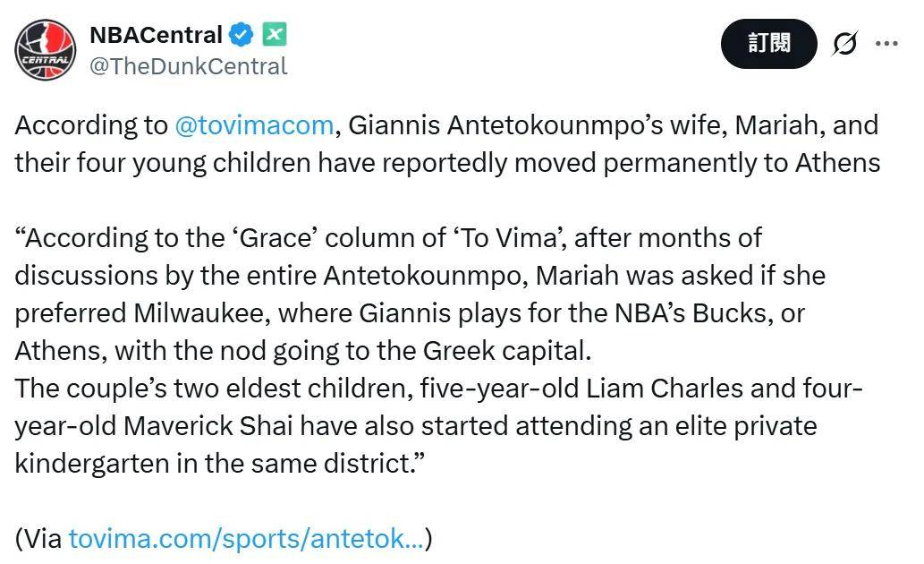Click the blue verified checkmark badge
924x564 pixels.
(241, 35)
